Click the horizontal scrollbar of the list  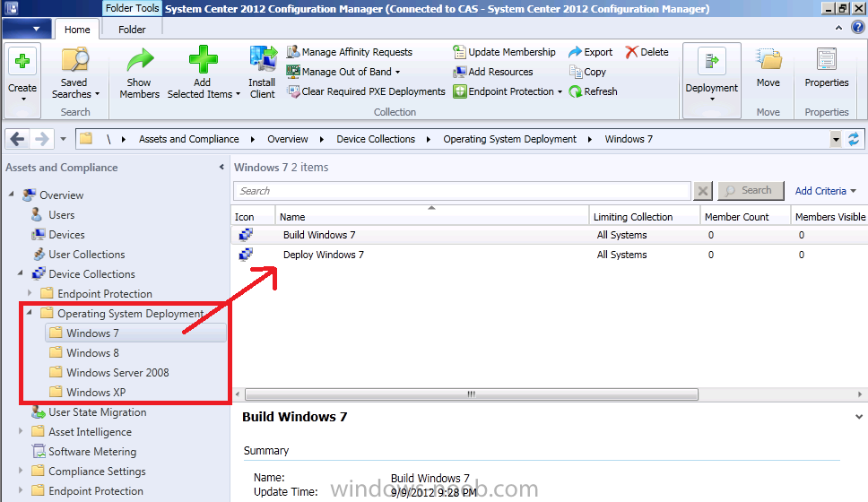click(x=471, y=394)
